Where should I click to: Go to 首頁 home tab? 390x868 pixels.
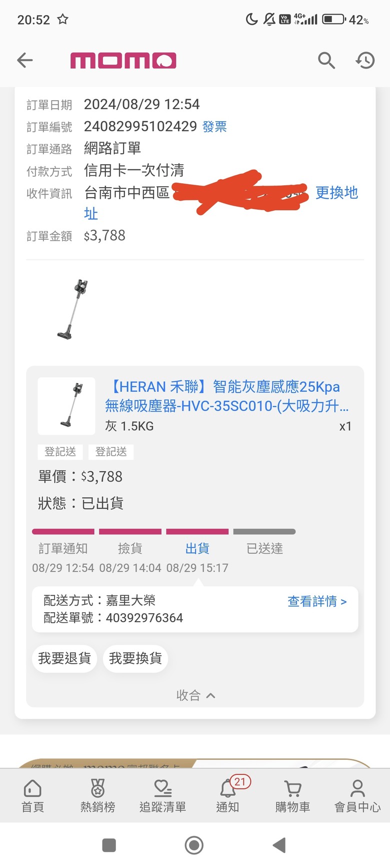(32, 796)
